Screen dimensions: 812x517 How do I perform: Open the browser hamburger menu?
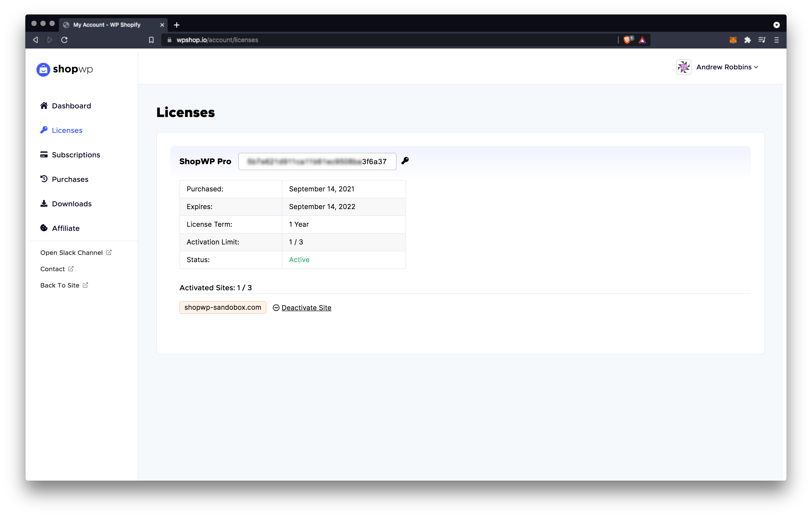776,40
